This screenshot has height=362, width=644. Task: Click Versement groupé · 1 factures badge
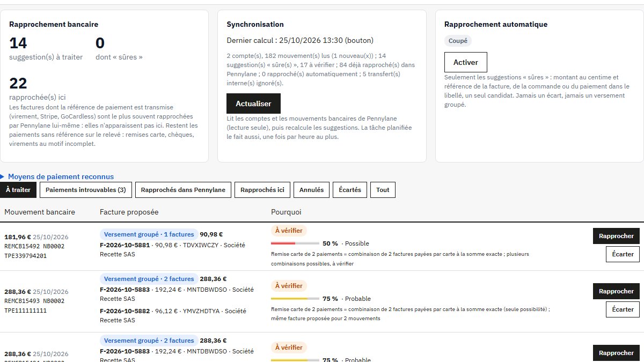(x=149, y=234)
